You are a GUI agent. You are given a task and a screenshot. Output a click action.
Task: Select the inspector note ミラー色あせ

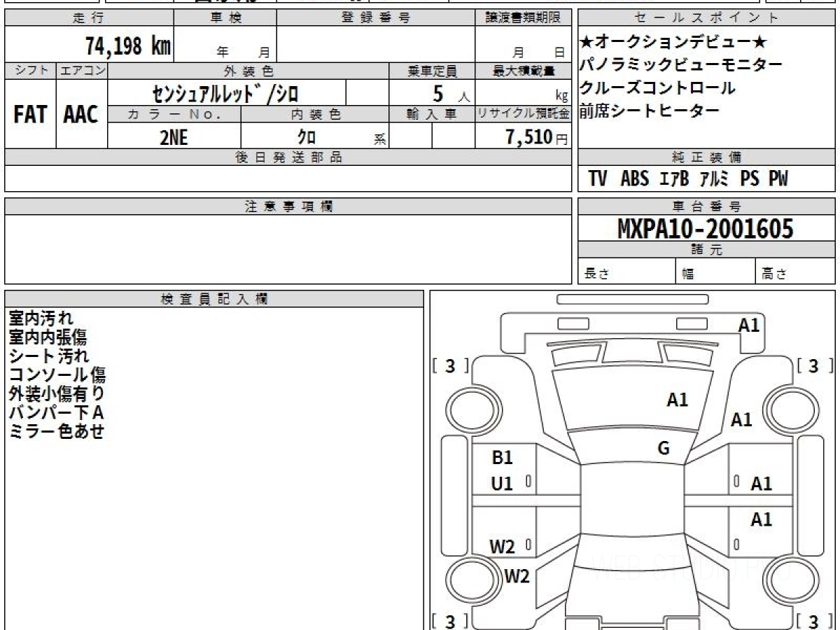(x=56, y=432)
